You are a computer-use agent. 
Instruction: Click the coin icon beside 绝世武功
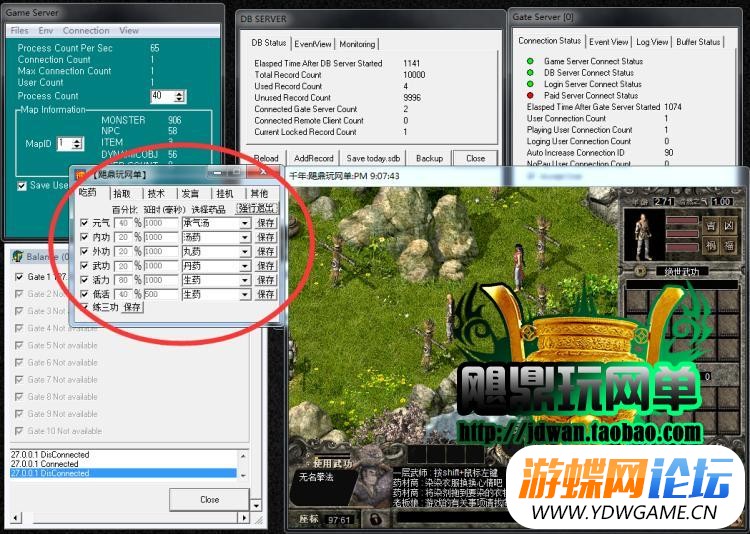640,271
